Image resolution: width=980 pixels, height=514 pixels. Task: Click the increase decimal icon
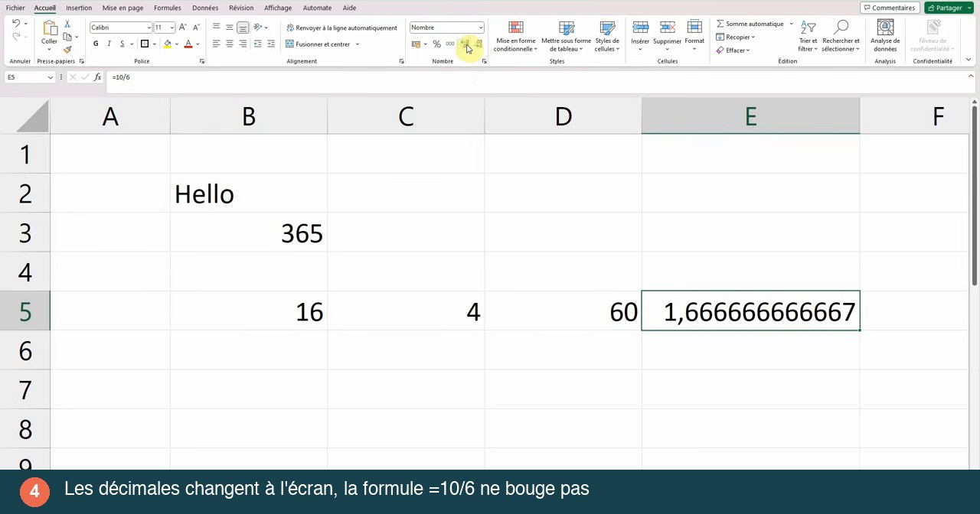click(x=465, y=44)
